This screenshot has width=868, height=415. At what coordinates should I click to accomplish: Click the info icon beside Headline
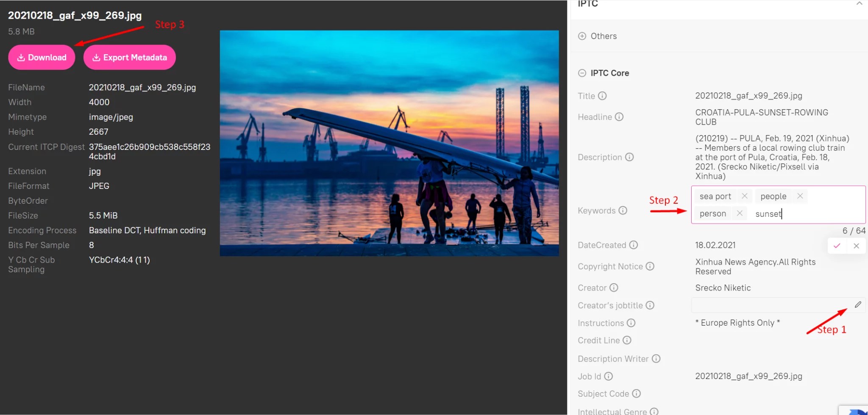point(619,117)
